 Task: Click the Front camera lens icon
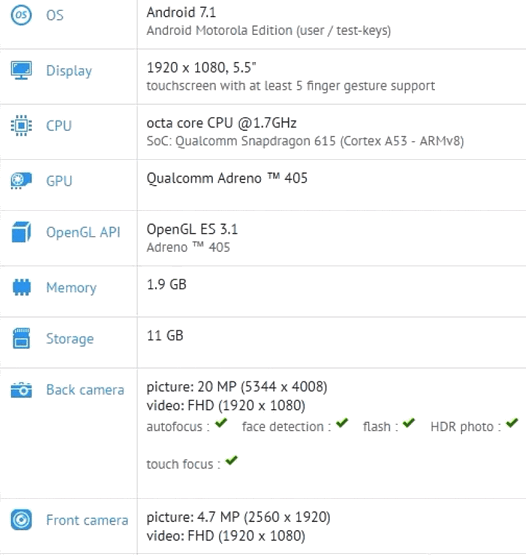click(x=21, y=520)
